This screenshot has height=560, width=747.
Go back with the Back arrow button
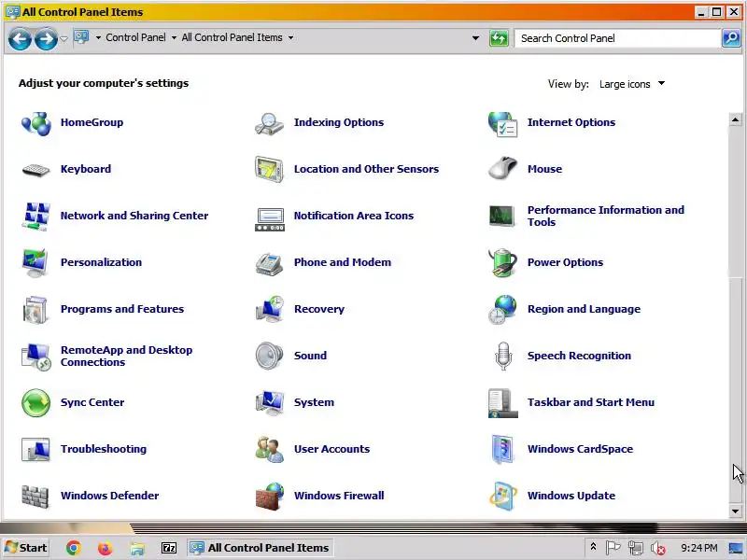click(x=20, y=38)
